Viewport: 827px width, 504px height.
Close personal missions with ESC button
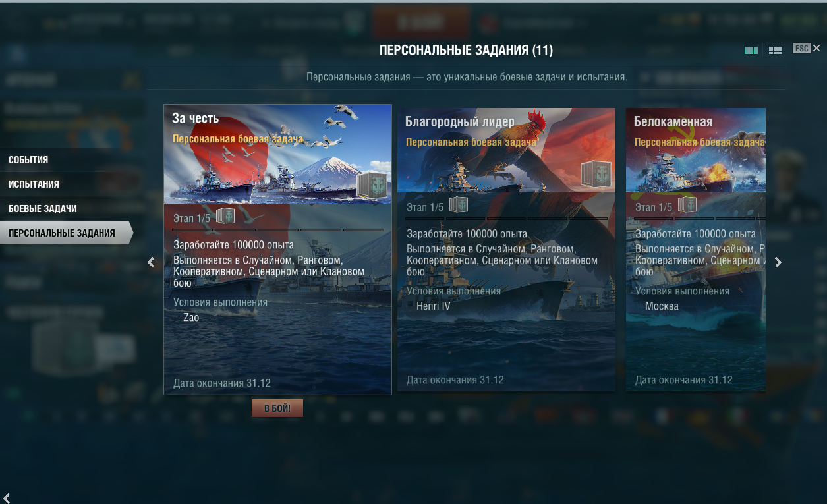(x=807, y=49)
